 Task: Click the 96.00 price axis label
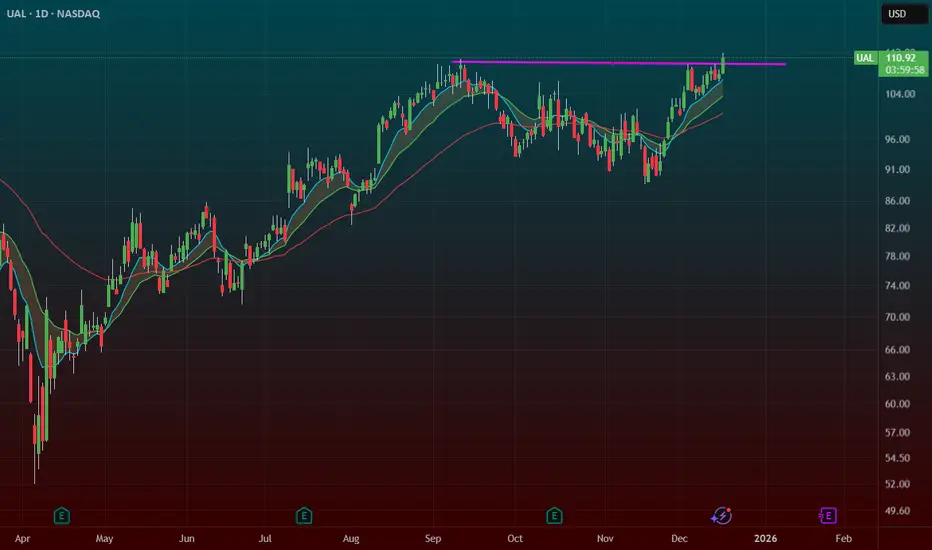pyautogui.click(x=898, y=139)
